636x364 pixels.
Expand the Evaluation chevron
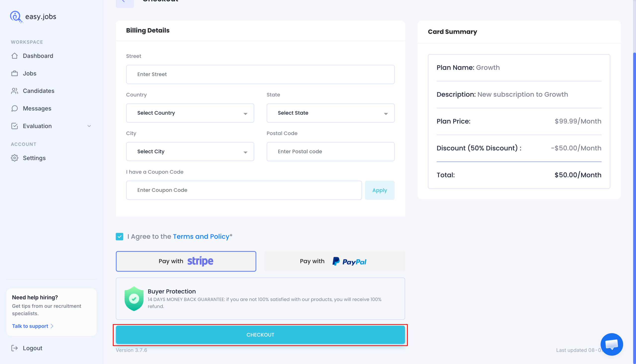coord(89,126)
